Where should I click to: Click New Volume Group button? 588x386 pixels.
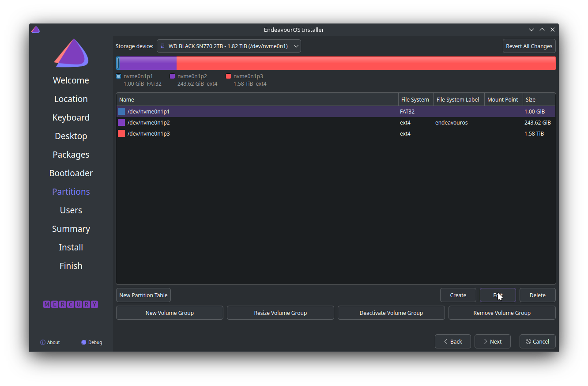pos(170,313)
